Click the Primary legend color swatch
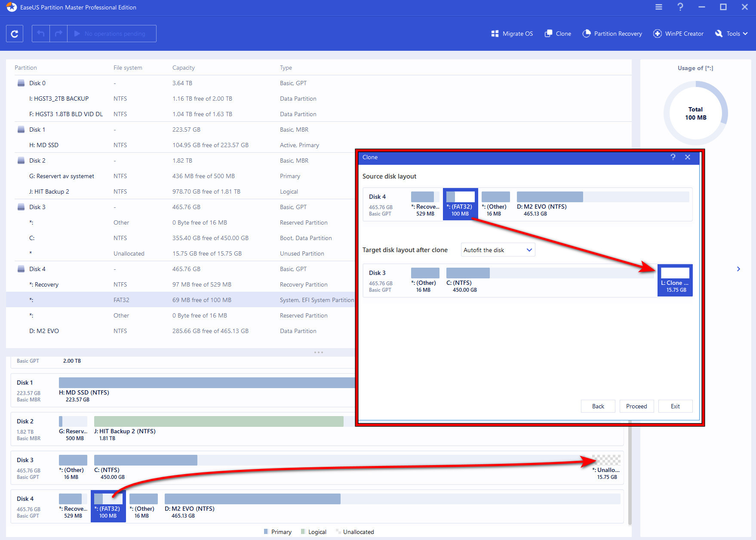The height and width of the screenshot is (540, 756). click(266, 532)
